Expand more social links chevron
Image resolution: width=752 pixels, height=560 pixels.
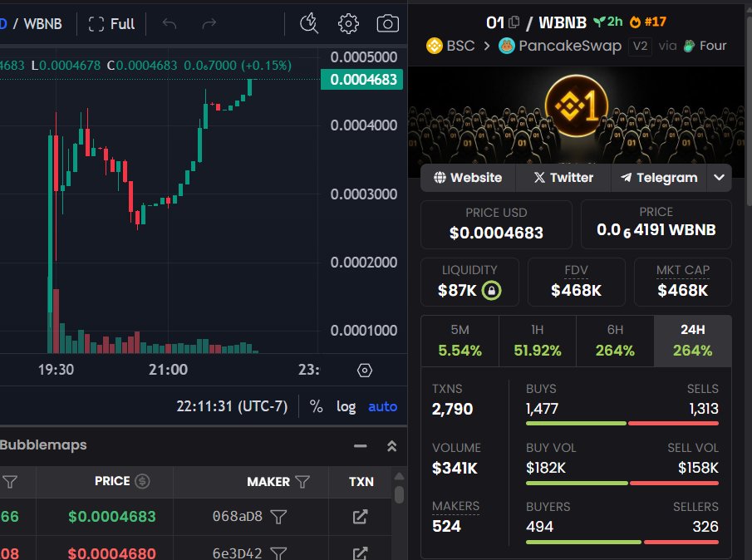click(x=719, y=178)
